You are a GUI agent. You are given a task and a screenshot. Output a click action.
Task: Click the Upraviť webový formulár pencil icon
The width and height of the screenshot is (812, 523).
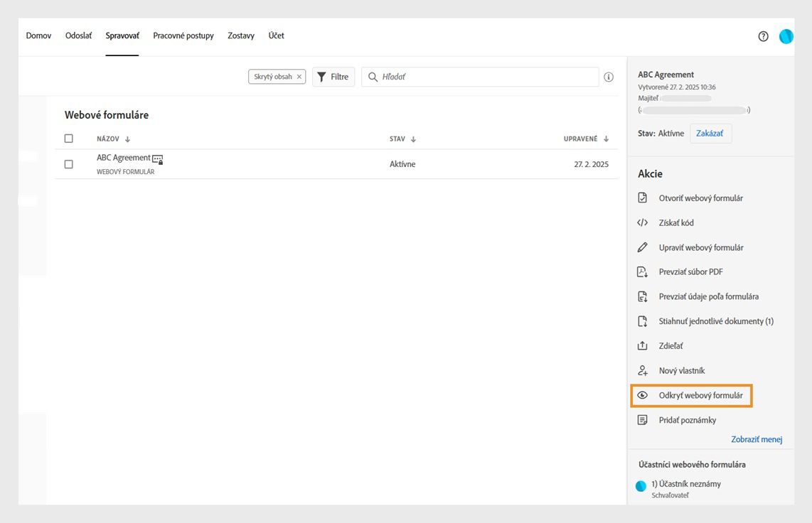click(x=643, y=247)
